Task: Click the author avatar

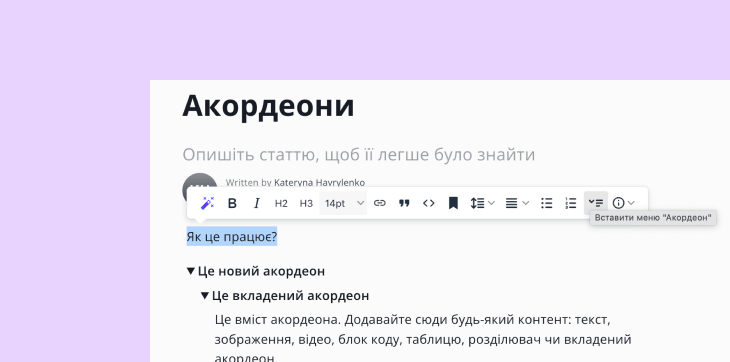Action: [200, 181]
